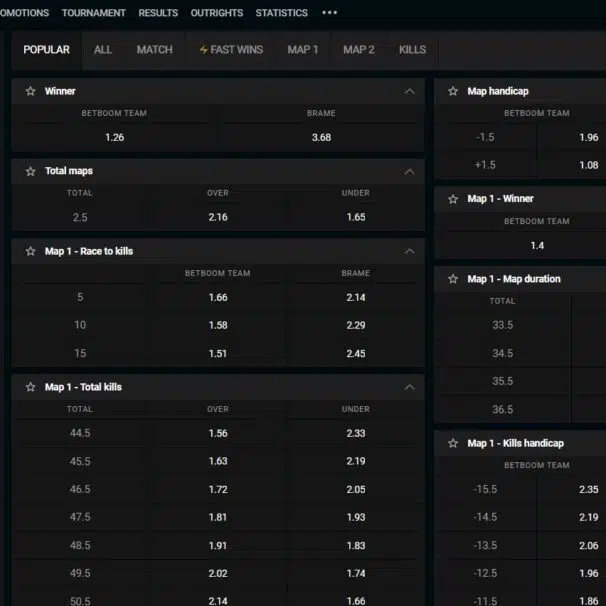
Task: Pick Total maps over 2.5 at 2.16
Action: coord(217,217)
